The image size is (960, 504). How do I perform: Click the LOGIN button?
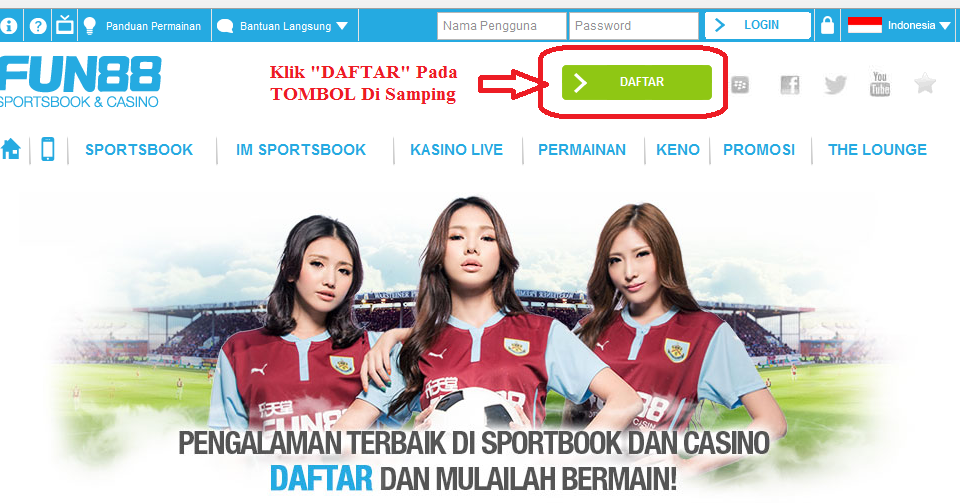click(x=758, y=25)
